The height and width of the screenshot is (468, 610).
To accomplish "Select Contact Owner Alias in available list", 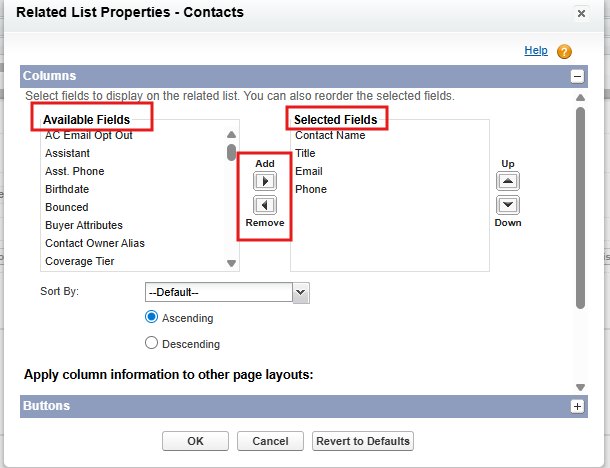I will [94, 243].
